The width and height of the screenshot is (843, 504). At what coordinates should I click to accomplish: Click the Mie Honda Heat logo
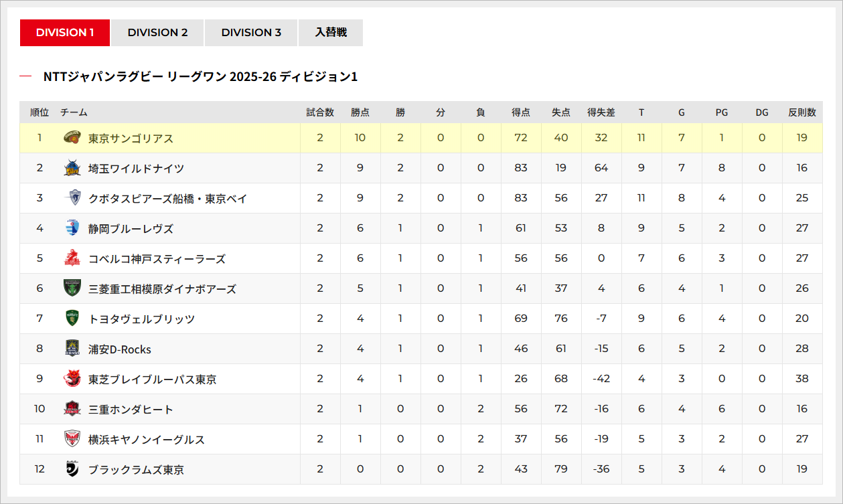click(x=72, y=409)
